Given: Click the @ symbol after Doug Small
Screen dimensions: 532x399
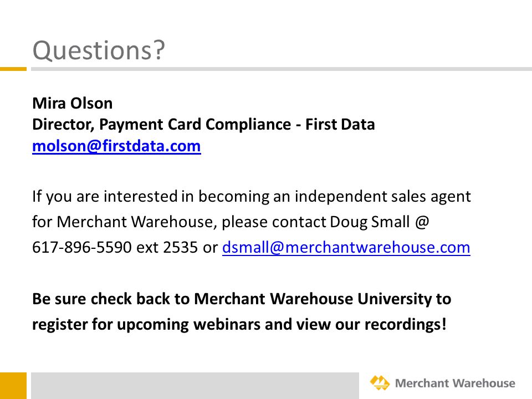Looking at the screenshot, I should (422, 222).
